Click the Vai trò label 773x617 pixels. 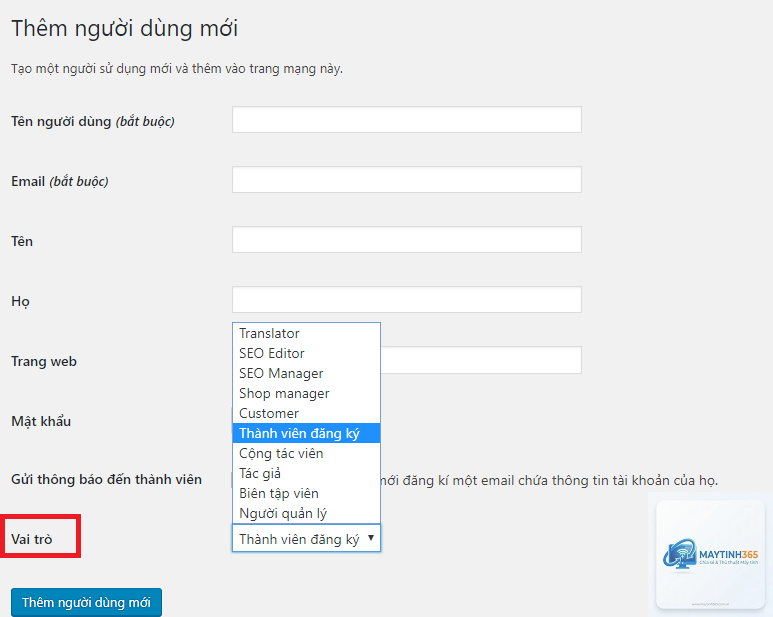tap(32, 539)
